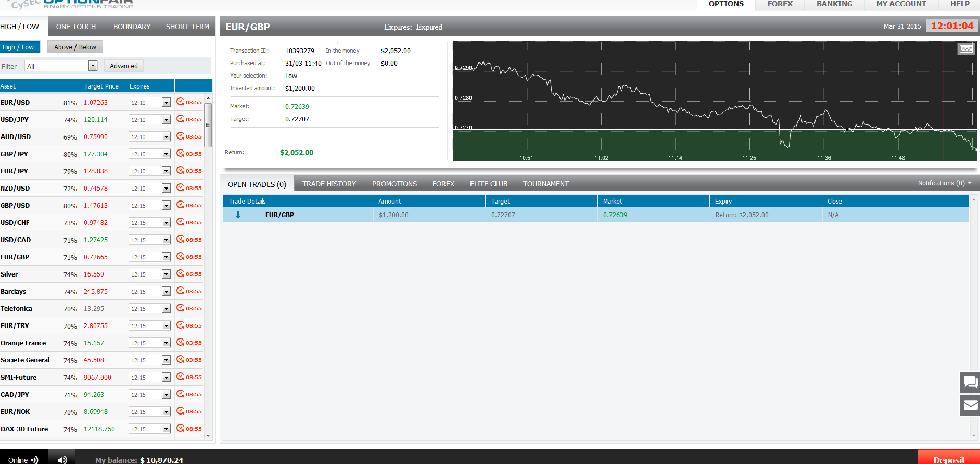Toggle the High / Low option type
The height and width of the screenshot is (464, 980).
pyautogui.click(x=19, y=47)
